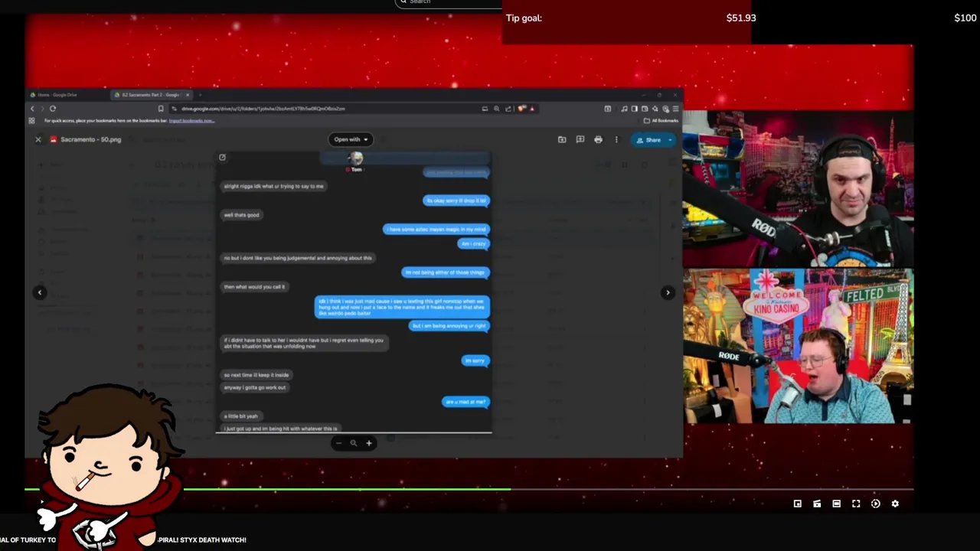Click the browser forward arrow
Screen dimensions: 980x551
pos(42,109)
